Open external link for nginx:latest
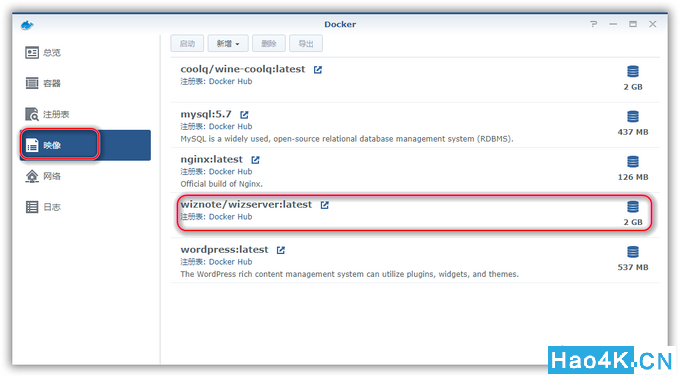680x377 pixels. 255,160
